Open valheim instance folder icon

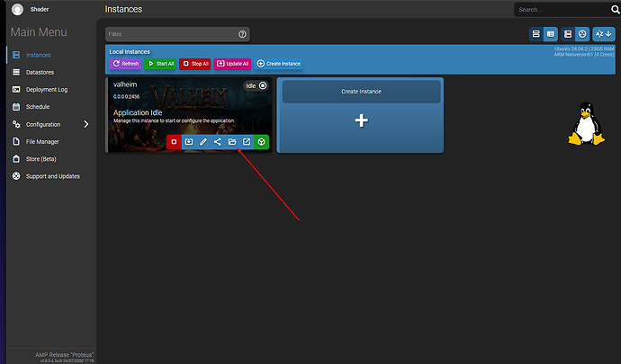232,142
